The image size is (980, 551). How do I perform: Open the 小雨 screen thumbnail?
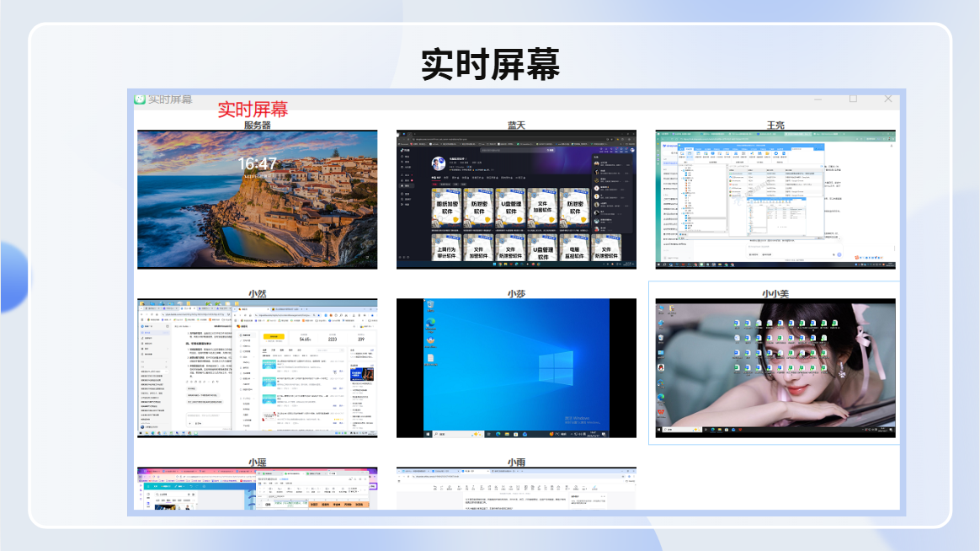click(516, 489)
